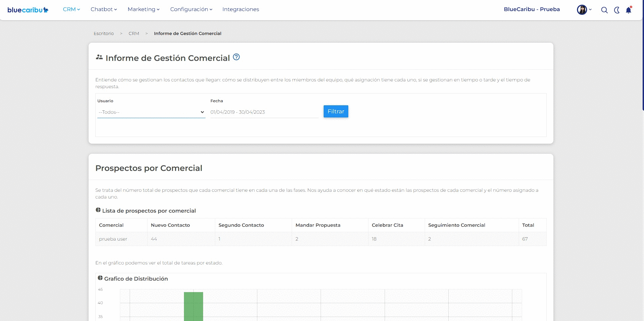This screenshot has height=321, width=644.
Task: Click the Comercial column header
Action: (x=121, y=225)
